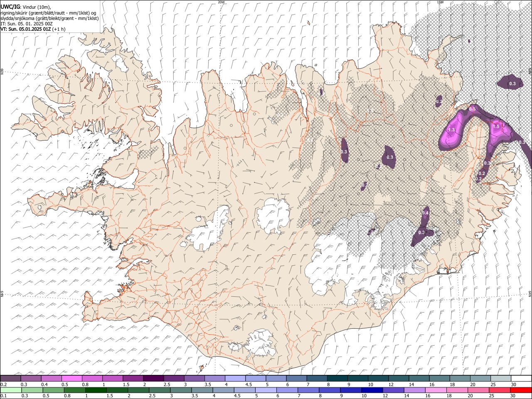
Task: Select top-row lavender swatch between 4 and 4.5
Action: tap(235, 379)
